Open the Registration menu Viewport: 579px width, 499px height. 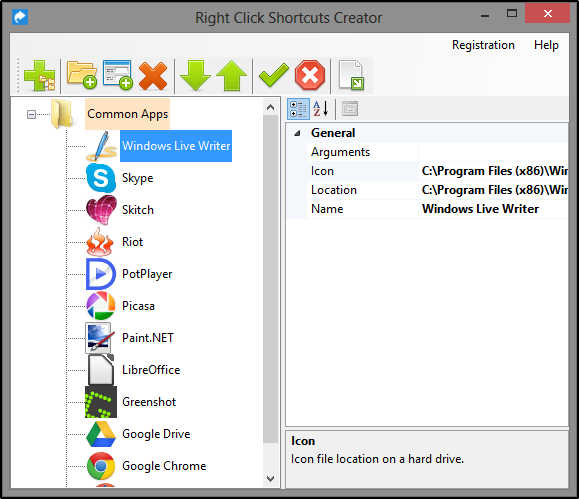[483, 45]
